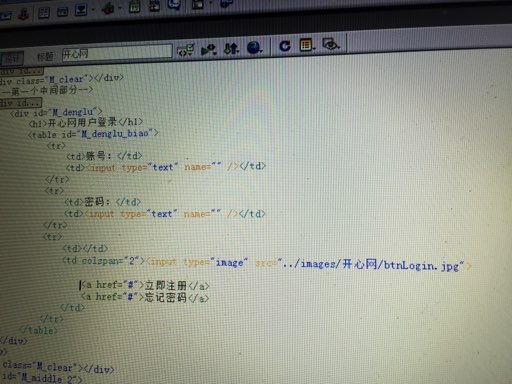Click inside the 标题 field containing 开心网
This screenshot has width=512, height=384.
[117, 53]
